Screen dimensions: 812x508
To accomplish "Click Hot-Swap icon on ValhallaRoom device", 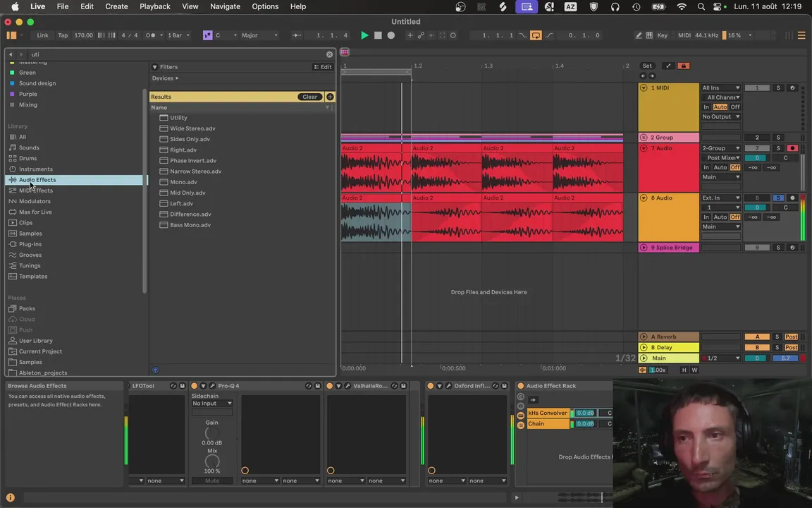I will (394, 386).
